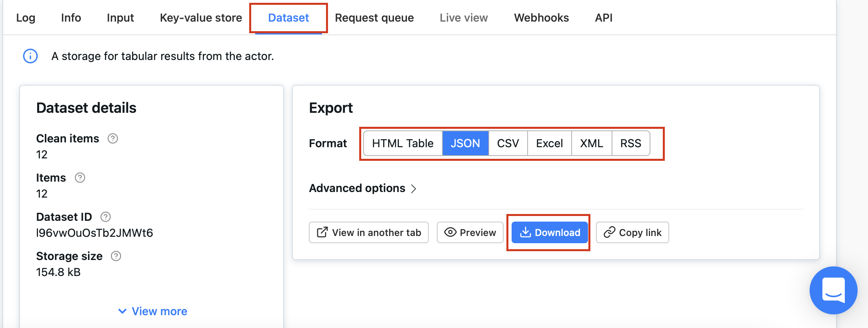The height and width of the screenshot is (328, 868).
Task: Choose XML export format
Action: point(592,143)
